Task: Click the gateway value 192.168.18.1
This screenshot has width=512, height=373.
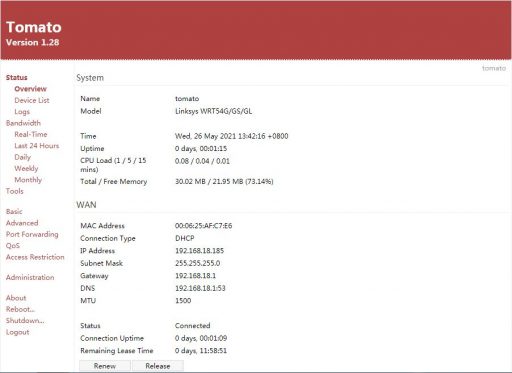Action: (195, 276)
